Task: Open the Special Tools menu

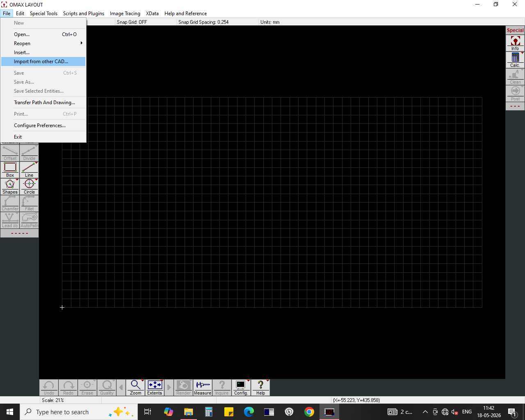Action: [43, 14]
